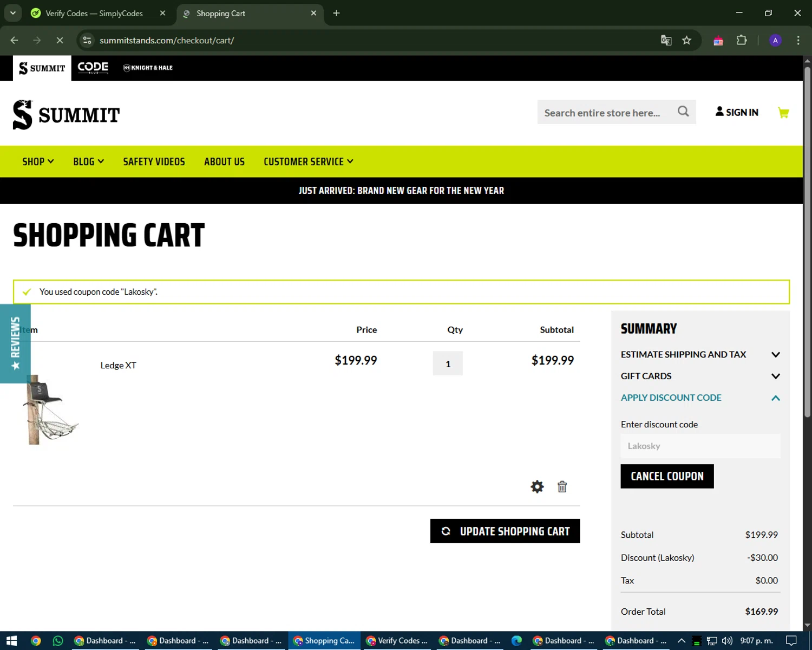Submit search with the magnifier icon
The height and width of the screenshot is (650, 812).
683,112
